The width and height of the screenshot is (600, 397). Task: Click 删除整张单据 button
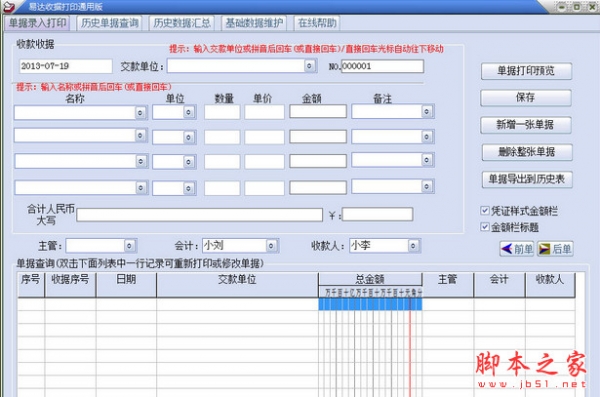527,152
